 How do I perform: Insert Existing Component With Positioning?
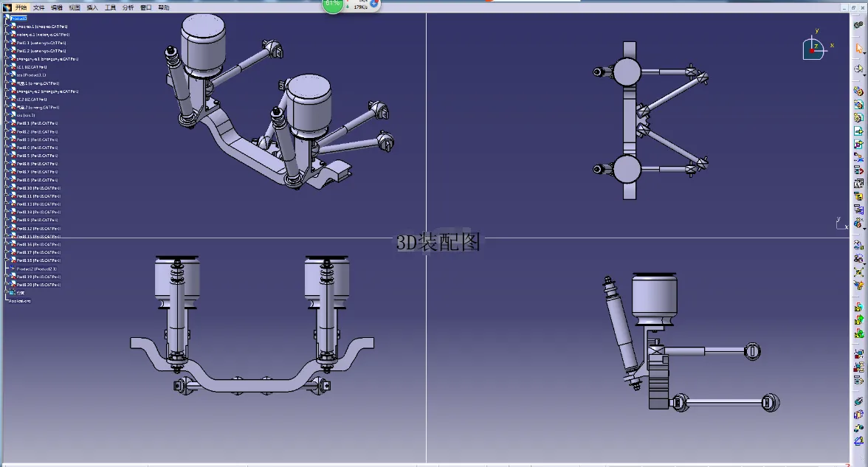tap(858, 145)
